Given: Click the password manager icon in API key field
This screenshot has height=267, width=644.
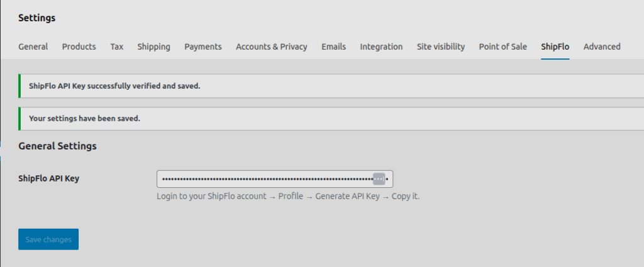Looking at the screenshot, I should pyautogui.click(x=379, y=179).
